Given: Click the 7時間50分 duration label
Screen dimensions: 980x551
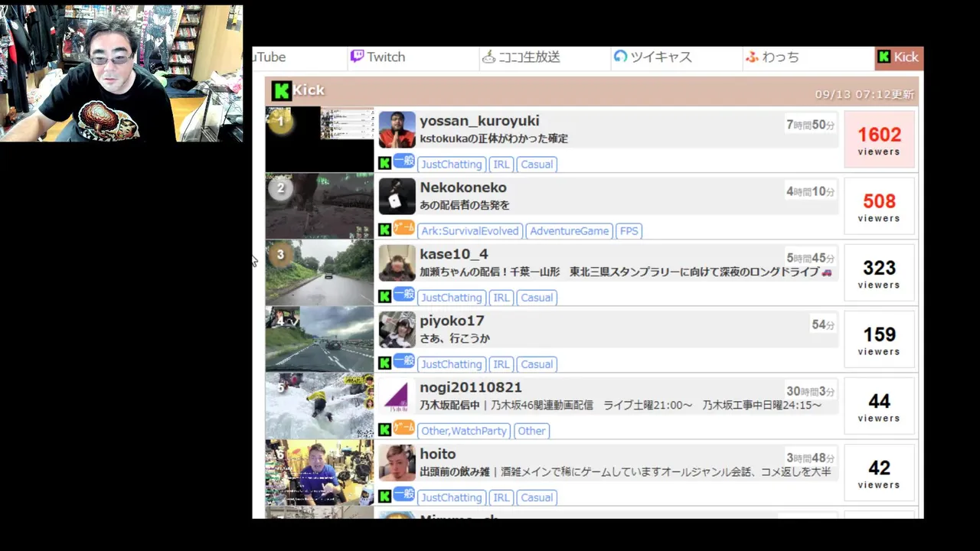Looking at the screenshot, I should 810,125.
